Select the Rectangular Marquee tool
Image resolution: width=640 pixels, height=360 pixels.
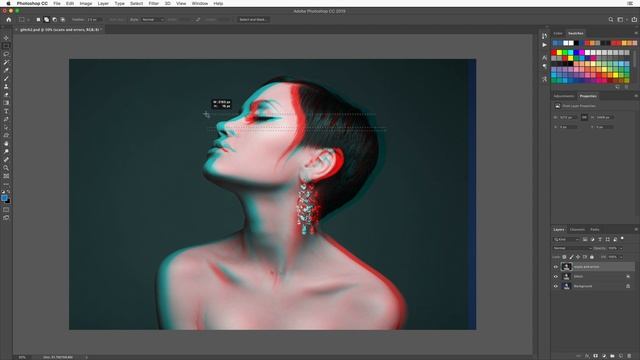click(6, 46)
